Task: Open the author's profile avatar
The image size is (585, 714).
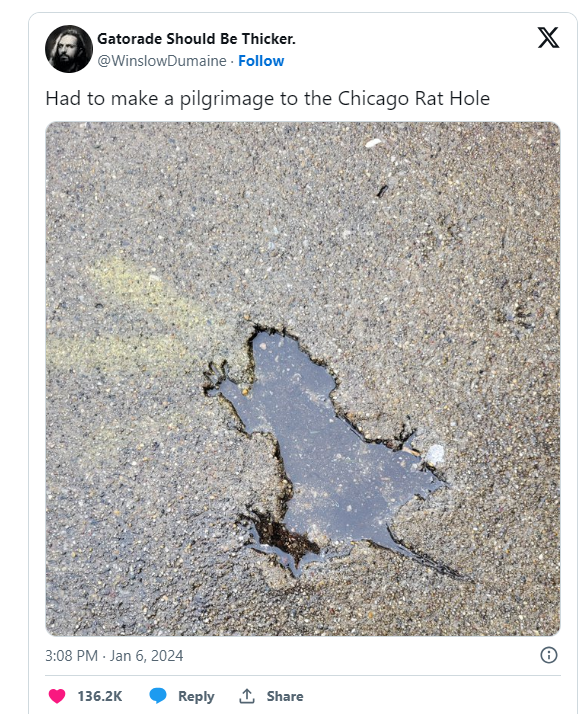Action: 69,49
